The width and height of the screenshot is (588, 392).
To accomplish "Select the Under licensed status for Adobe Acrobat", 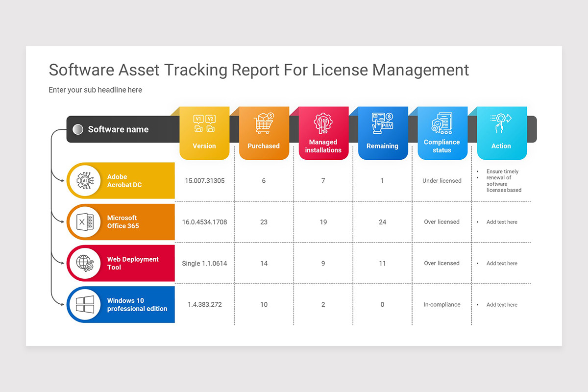I will click(441, 180).
